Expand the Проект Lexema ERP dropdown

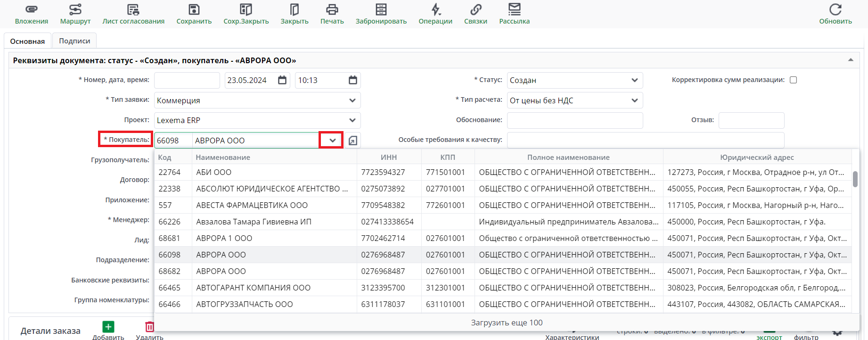352,120
